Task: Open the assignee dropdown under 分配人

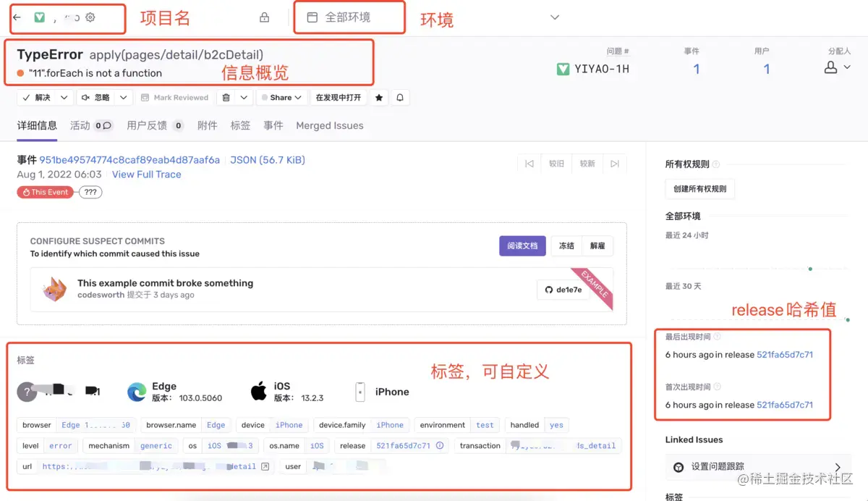Action: click(838, 67)
